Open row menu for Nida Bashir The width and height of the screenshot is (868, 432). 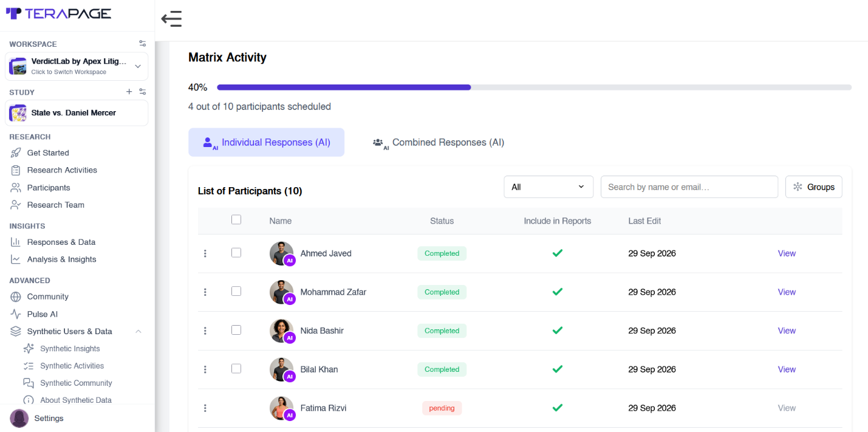click(x=205, y=331)
